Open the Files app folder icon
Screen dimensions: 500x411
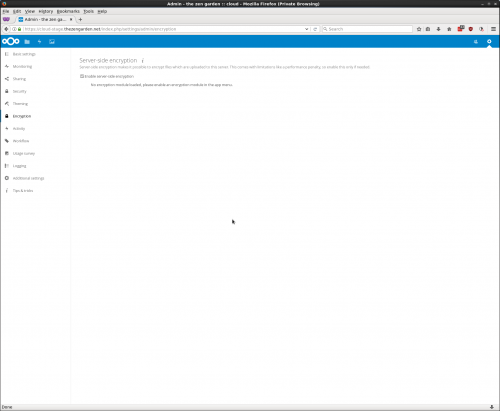(x=27, y=42)
